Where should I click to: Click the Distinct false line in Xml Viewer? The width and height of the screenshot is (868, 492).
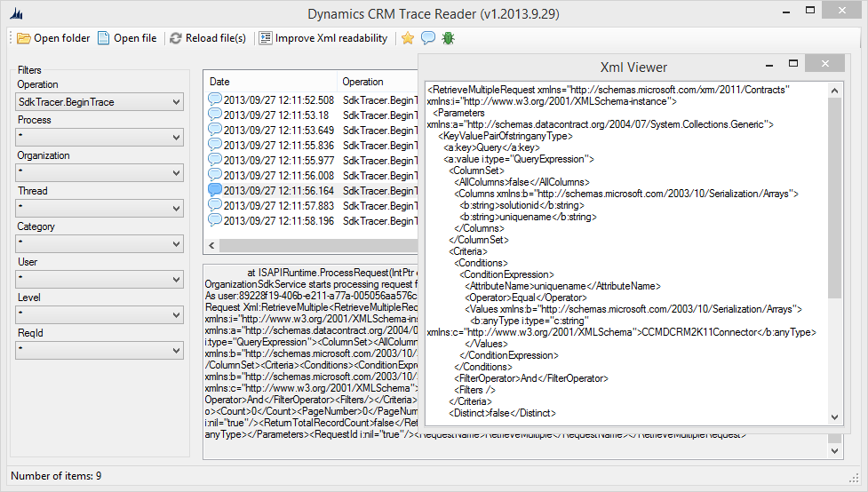coord(502,413)
